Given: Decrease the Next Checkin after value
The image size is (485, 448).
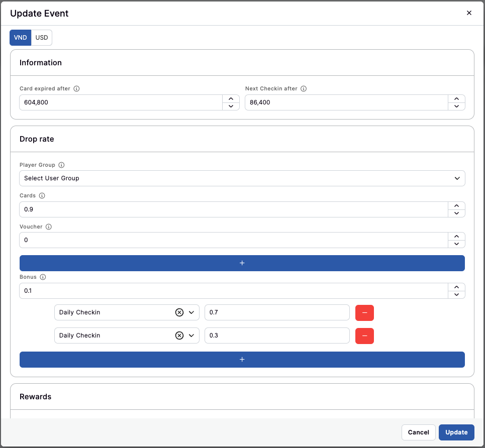Looking at the screenshot, I should point(456,106).
